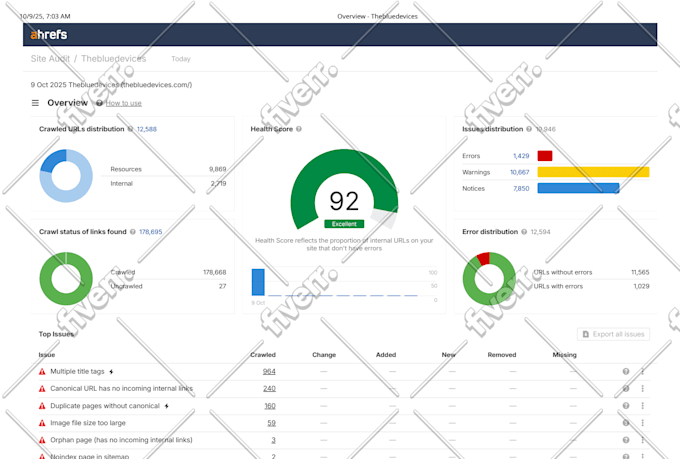680x459 pixels.
Task: Click the Health Score help icon
Action: 299,129
